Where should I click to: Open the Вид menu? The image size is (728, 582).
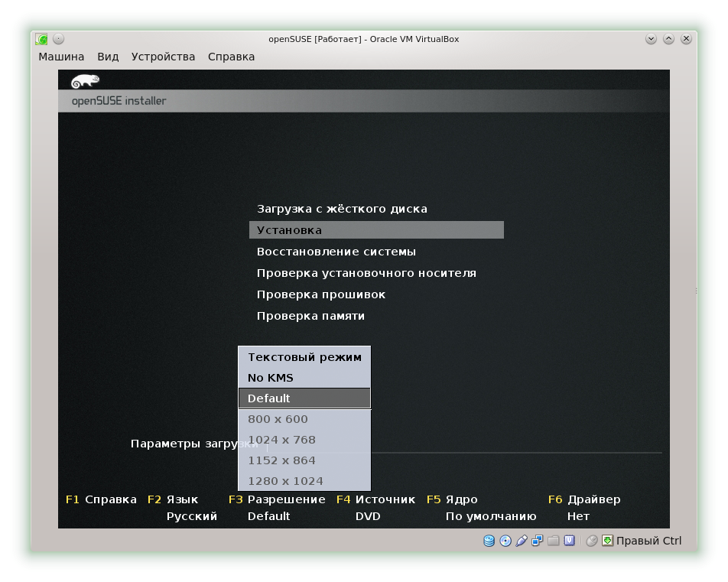(x=108, y=57)
